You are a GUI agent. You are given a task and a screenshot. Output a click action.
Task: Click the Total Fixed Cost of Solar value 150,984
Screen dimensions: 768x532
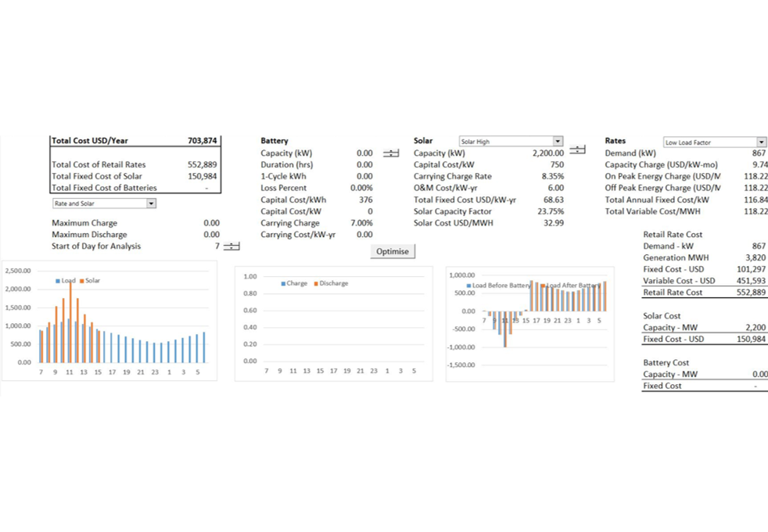[203, 176]
